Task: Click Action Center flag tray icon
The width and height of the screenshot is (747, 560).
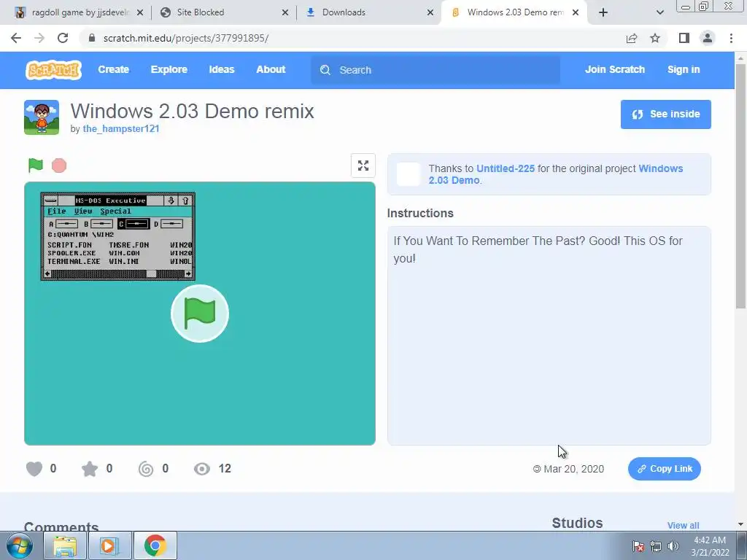Action: pos(638,546)
